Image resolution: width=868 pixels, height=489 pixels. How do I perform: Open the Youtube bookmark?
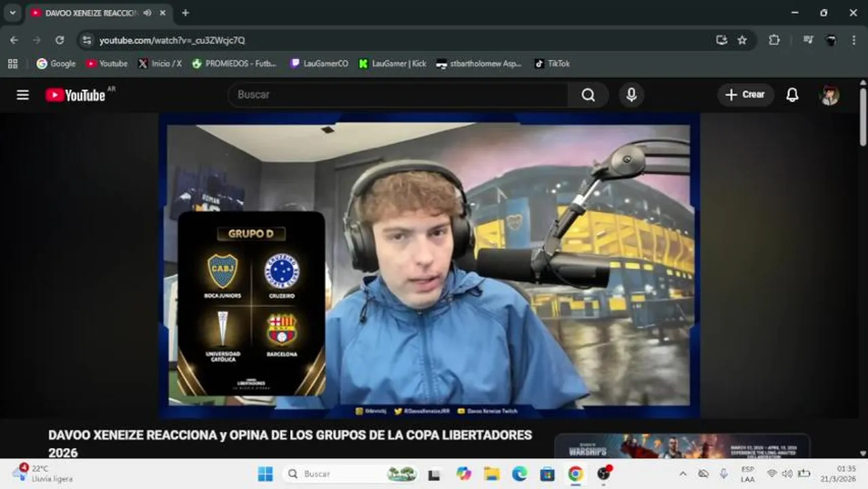tap(107, 63)
